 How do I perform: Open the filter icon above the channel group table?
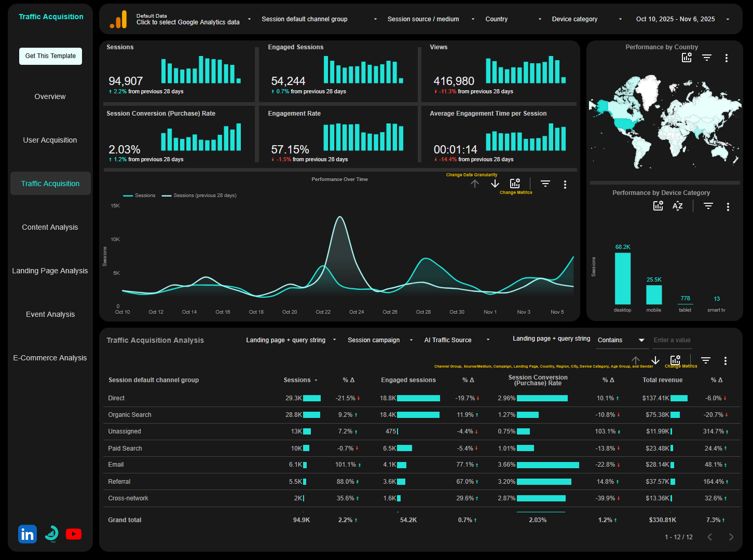tap(705, 360)
